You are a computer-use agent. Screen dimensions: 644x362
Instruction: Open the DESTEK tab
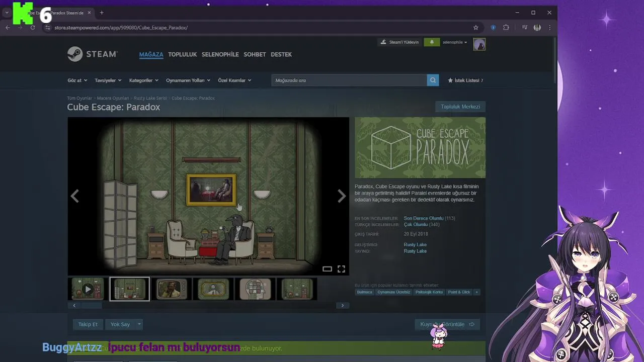click(x=281, y=54)
